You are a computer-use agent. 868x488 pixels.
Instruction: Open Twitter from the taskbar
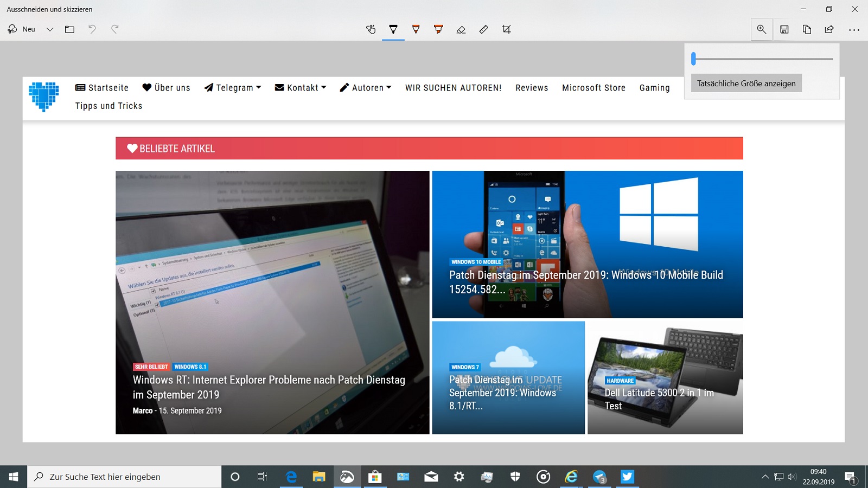click(627, 477)
